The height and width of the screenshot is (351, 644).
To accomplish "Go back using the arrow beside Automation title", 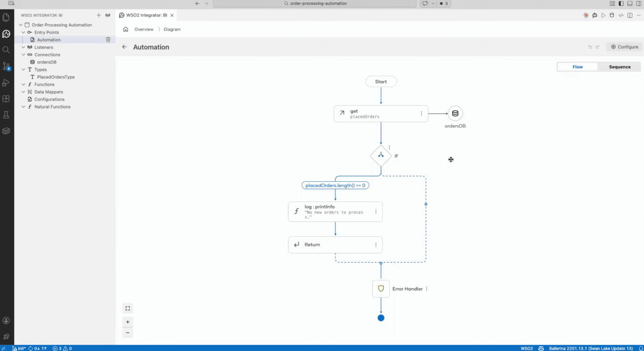I will tap(124, 47).
